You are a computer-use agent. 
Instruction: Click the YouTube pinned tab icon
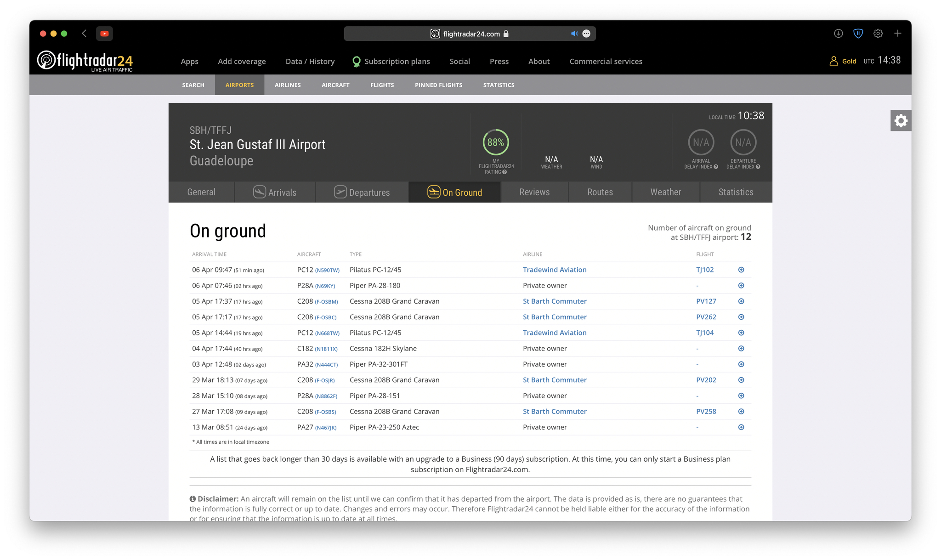tap(104, 34)
